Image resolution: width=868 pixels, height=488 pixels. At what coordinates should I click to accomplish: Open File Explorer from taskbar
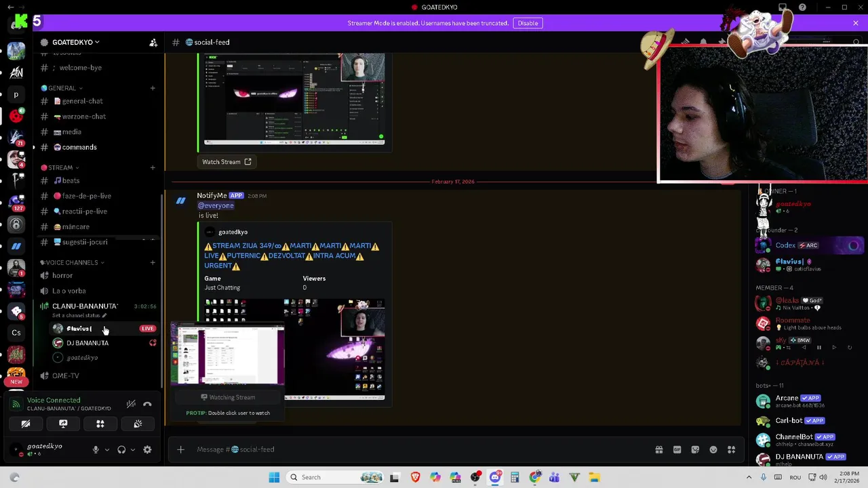pyautogui.click(x=594, y=477)
